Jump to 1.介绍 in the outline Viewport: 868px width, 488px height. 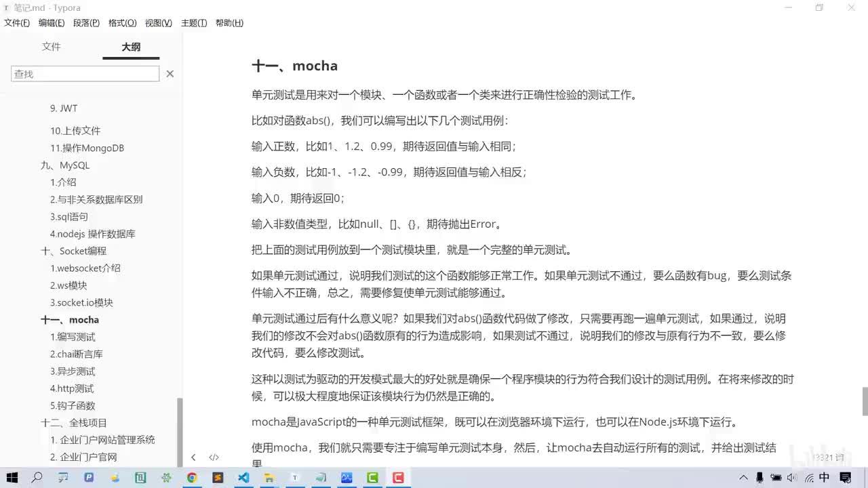click(x=63, y=182)
